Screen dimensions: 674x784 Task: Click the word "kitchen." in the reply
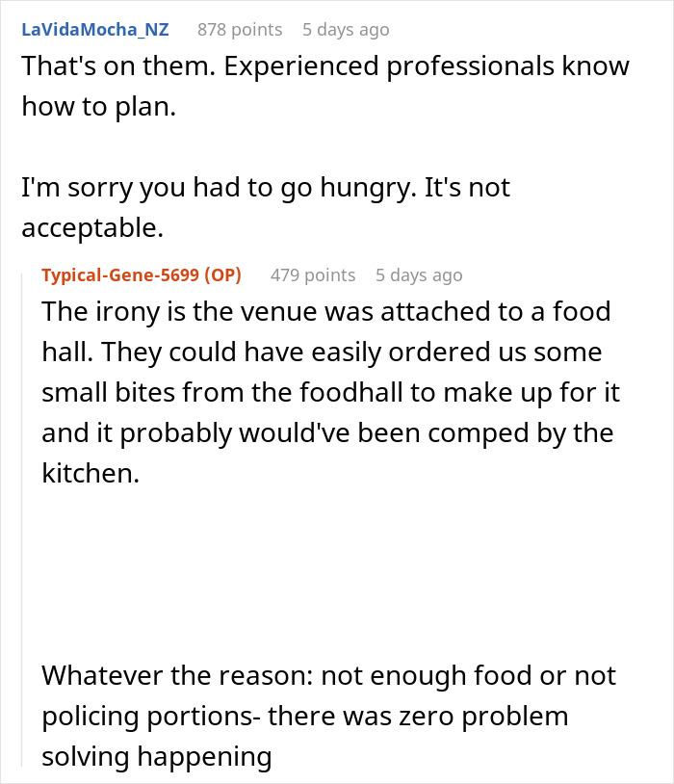click(91, 473)
